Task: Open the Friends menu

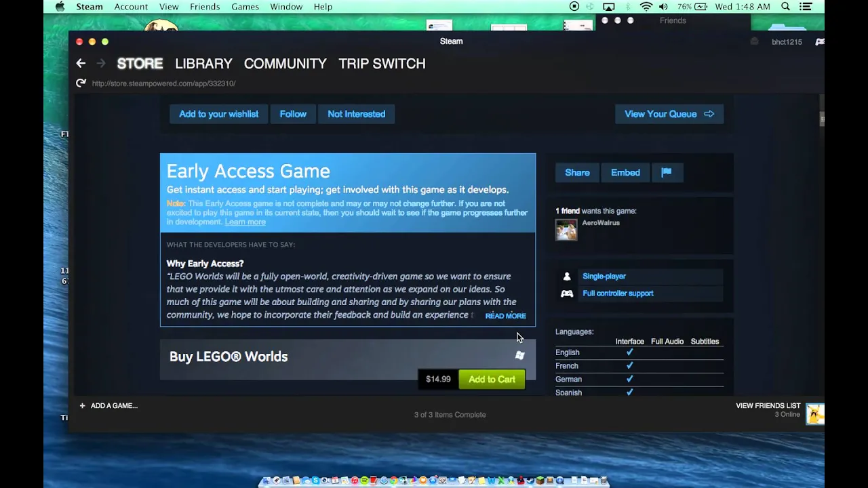Action: tap(205, 7)
